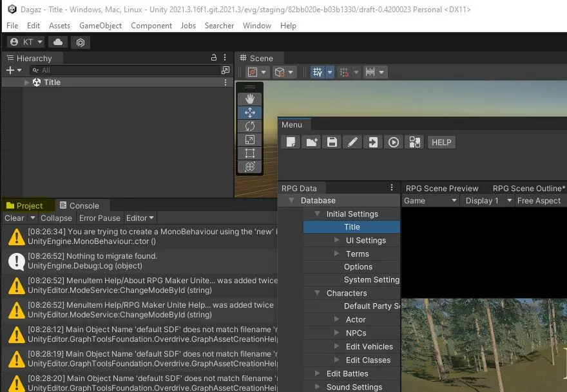567x392 pixels.
Task: Click the HELP button
Action: click(441, 142)
